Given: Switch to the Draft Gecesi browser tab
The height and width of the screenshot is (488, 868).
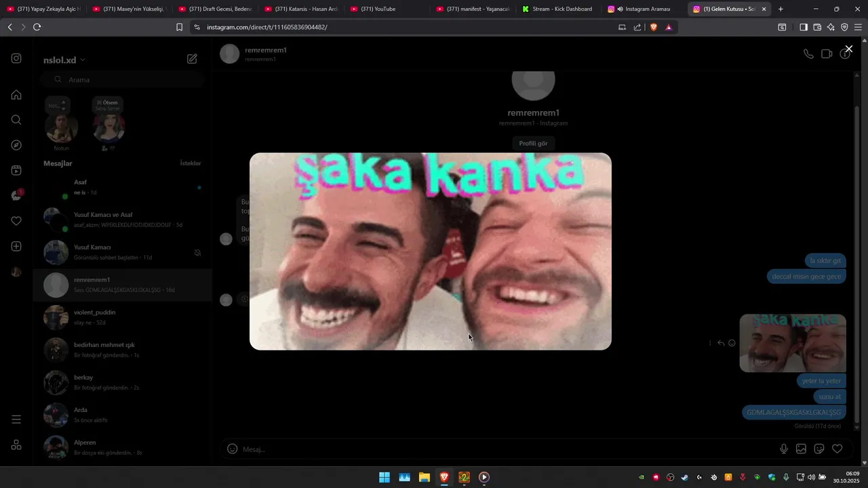Looking at the screenshot, I should point(215,9).
